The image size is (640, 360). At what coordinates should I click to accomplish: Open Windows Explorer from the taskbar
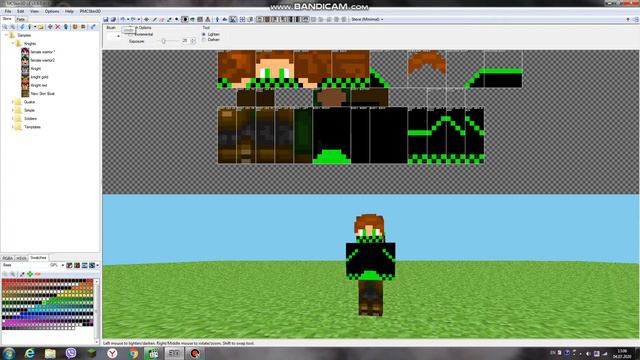50,353
